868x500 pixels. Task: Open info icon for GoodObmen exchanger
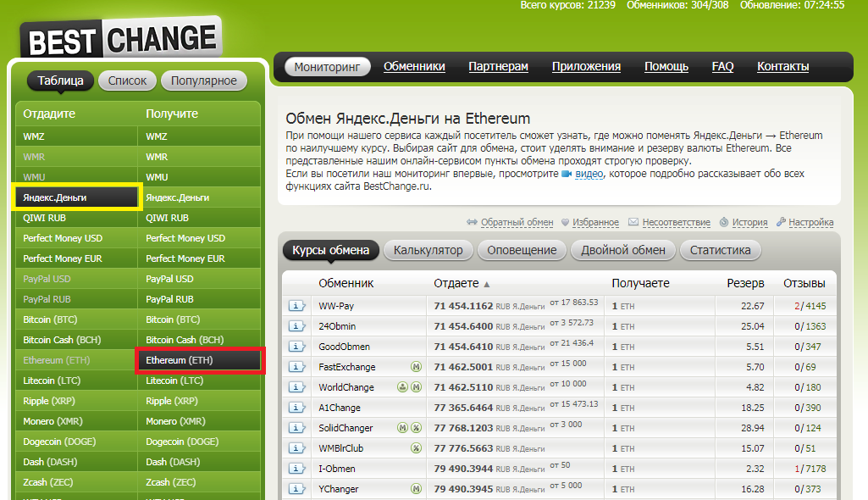[296, 347]
